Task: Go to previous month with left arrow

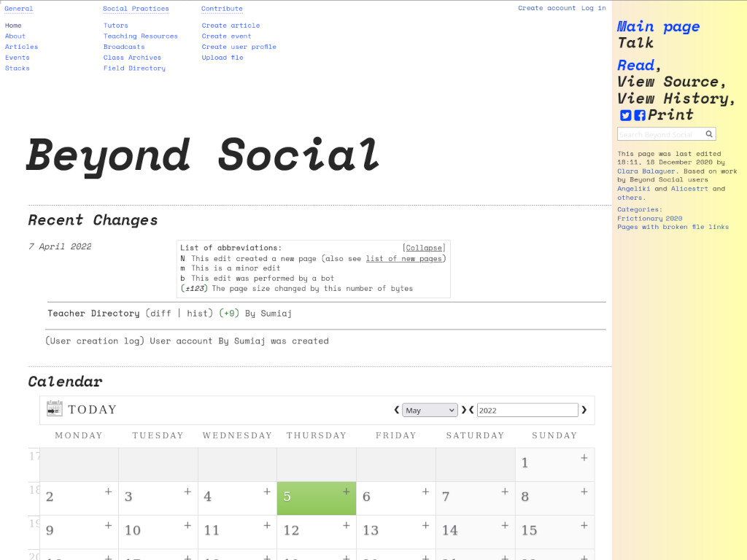Action: click(397, 411)
